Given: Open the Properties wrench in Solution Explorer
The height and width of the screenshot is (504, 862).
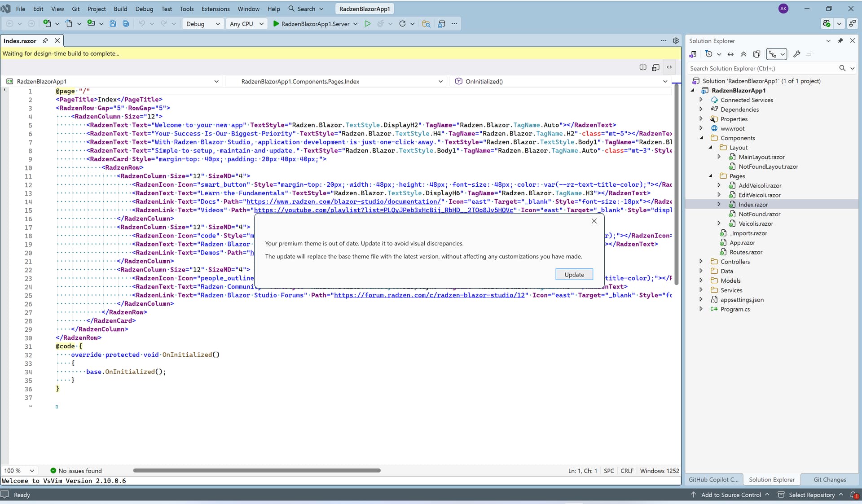Looking at the screenshot, I should 796,54.
